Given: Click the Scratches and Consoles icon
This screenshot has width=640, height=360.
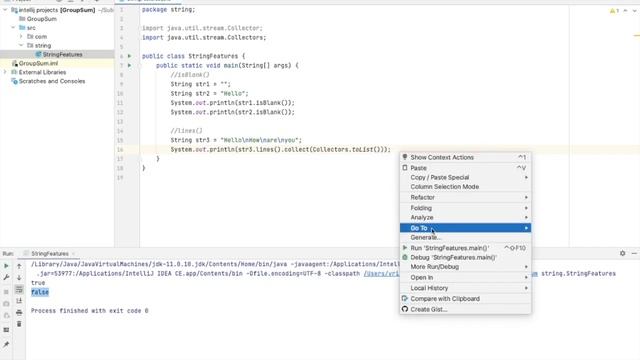Looking at the screenshot, I should coord(14,81).
